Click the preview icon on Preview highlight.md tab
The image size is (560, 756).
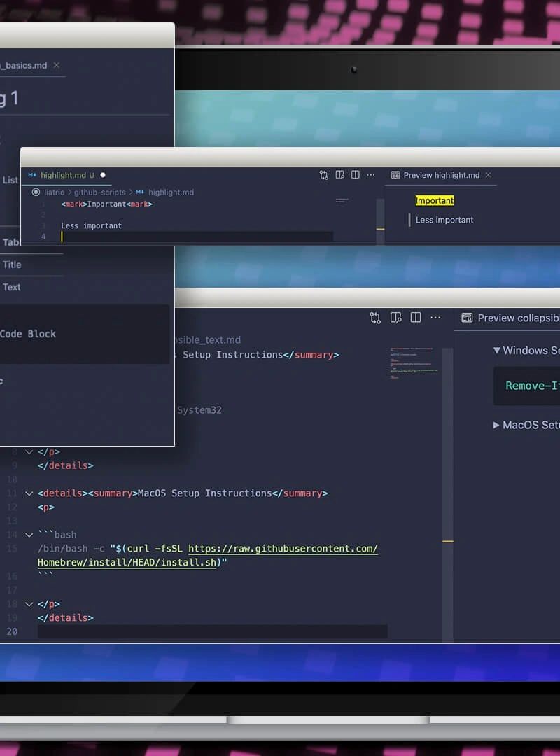tap(395, 175)
